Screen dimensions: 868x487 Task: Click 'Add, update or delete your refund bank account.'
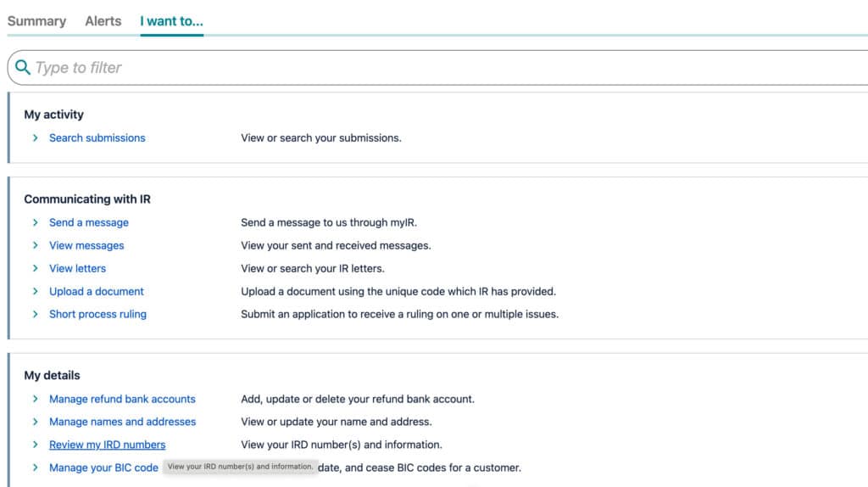click(x=358, y=399)
